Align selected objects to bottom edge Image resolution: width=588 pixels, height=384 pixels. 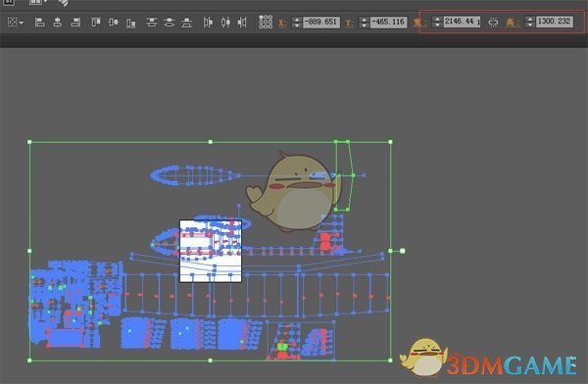point(131,23)
